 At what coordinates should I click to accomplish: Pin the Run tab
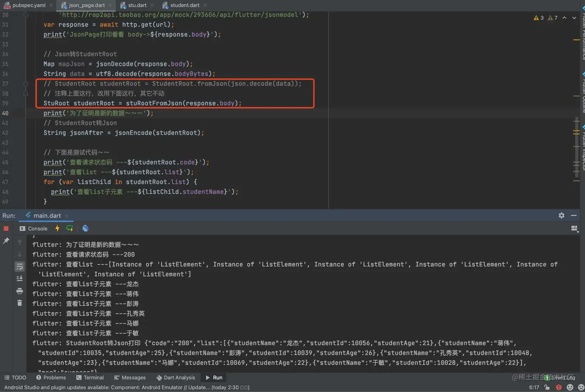pos(6,241)
